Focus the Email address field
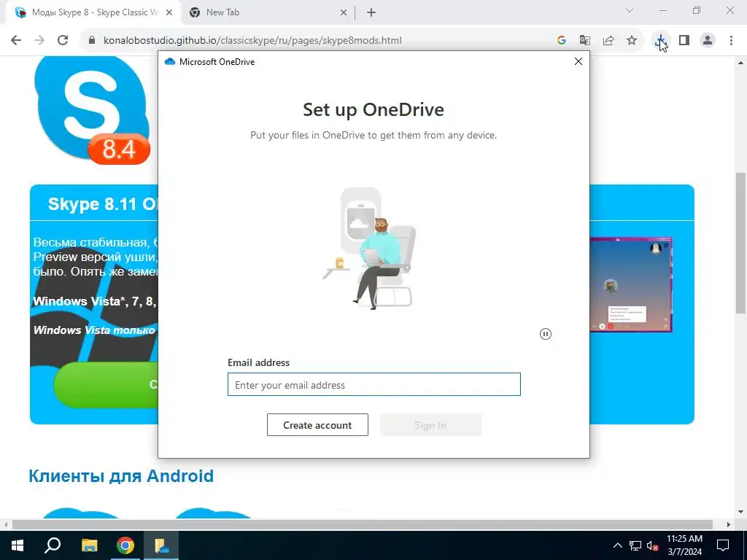The width and height of the screenshot is (747, 560). tap(374, 384)
